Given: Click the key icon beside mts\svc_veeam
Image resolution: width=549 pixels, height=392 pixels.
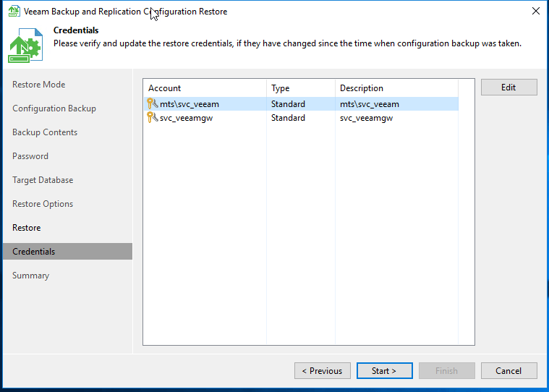Looking at the screenshot, I should (152, 104).
